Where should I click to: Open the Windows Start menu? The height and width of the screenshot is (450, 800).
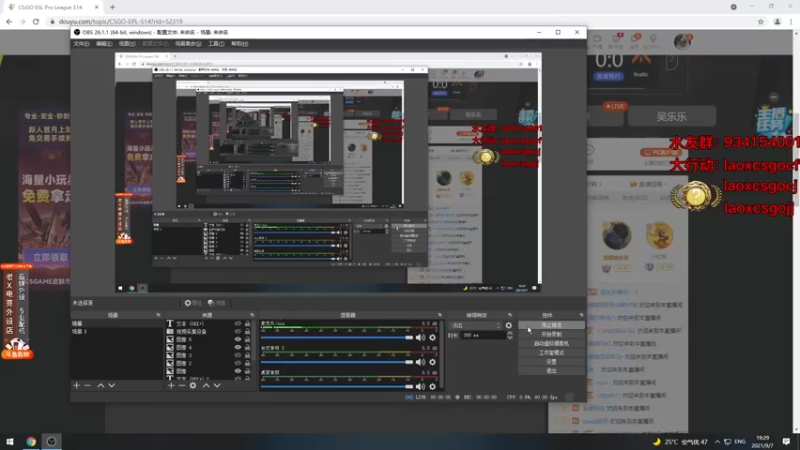[x=10, y=442]
